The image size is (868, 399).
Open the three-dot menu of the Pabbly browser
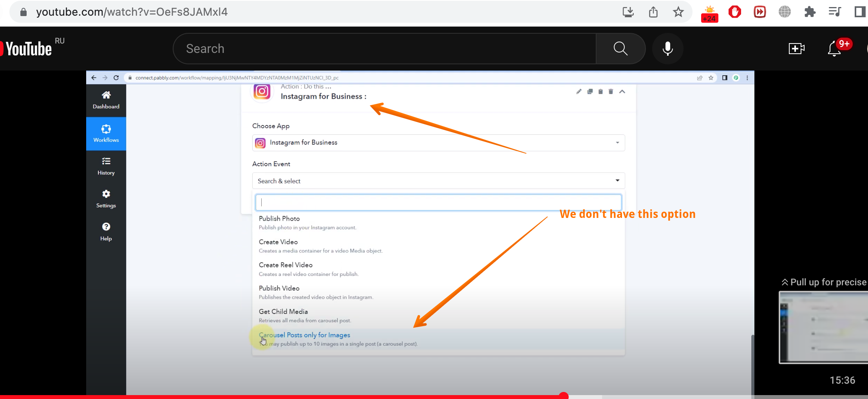pos(747,78)
